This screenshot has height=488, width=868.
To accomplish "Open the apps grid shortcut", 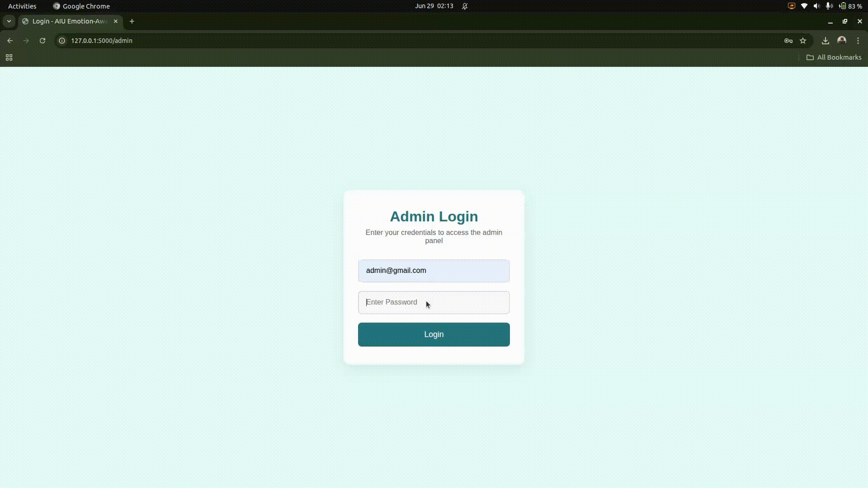I will [9, 57].
